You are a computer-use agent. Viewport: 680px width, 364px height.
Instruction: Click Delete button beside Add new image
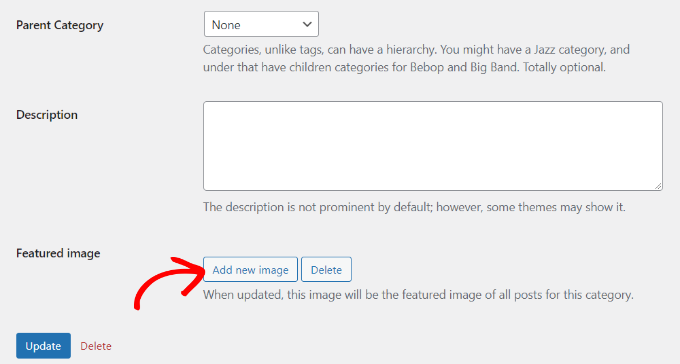(326, 269)
